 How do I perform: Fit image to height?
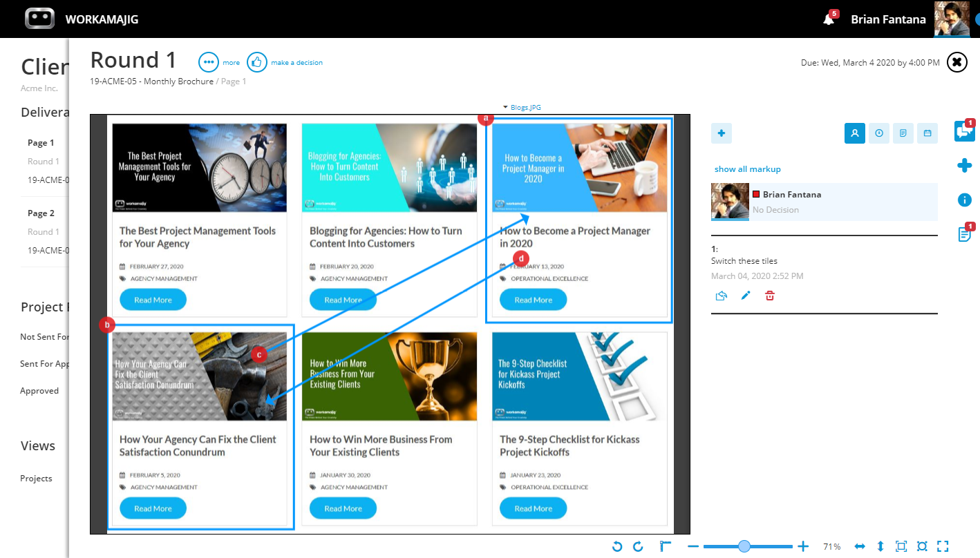[880, 546]
